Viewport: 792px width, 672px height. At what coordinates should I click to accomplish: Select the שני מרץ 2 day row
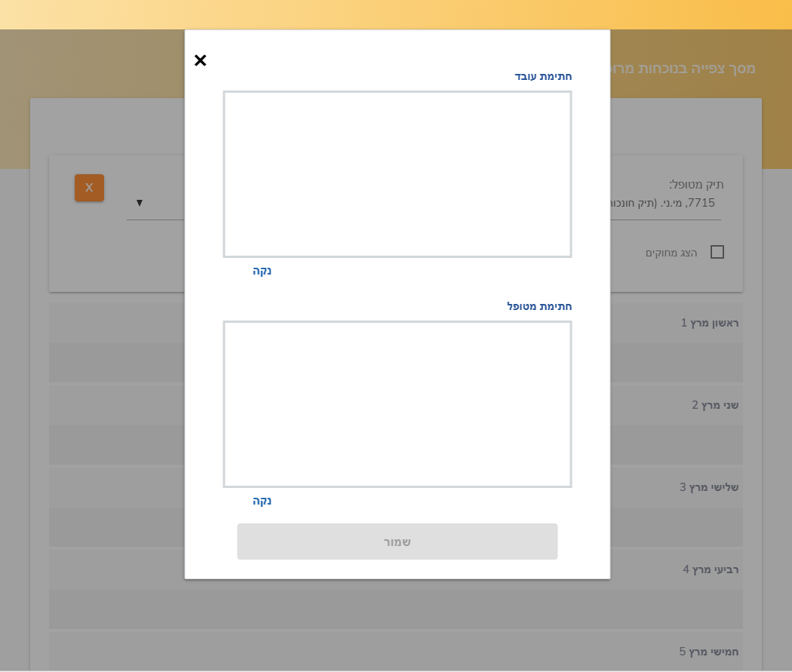tap(714, 405)
